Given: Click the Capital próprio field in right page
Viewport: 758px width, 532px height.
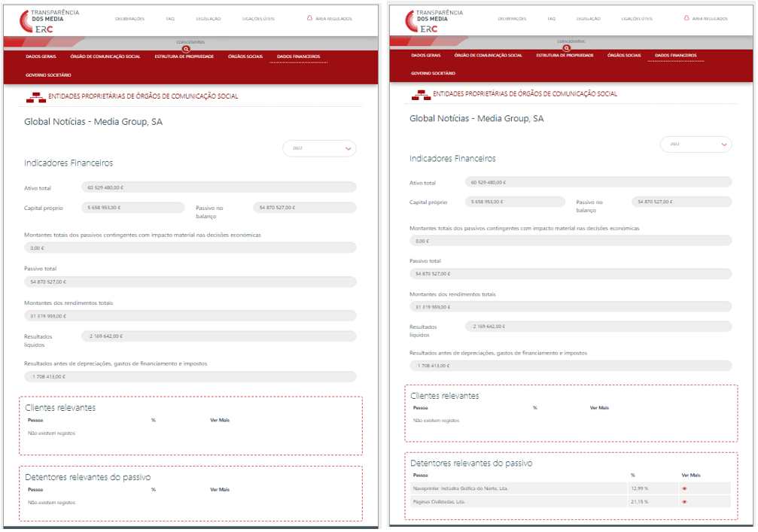Looking at the screenshot, I should tap(515, 202).
